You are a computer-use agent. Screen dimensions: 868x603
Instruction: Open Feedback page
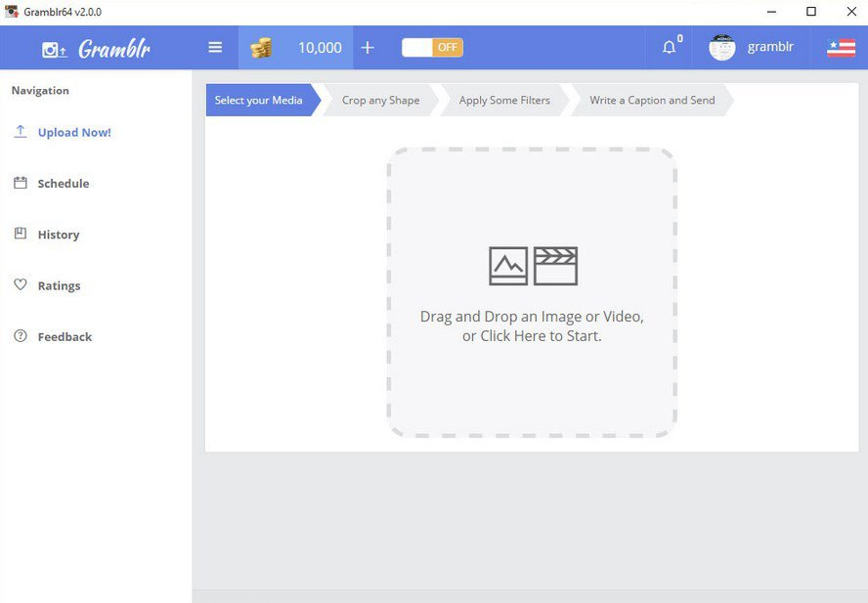[65, 336]
